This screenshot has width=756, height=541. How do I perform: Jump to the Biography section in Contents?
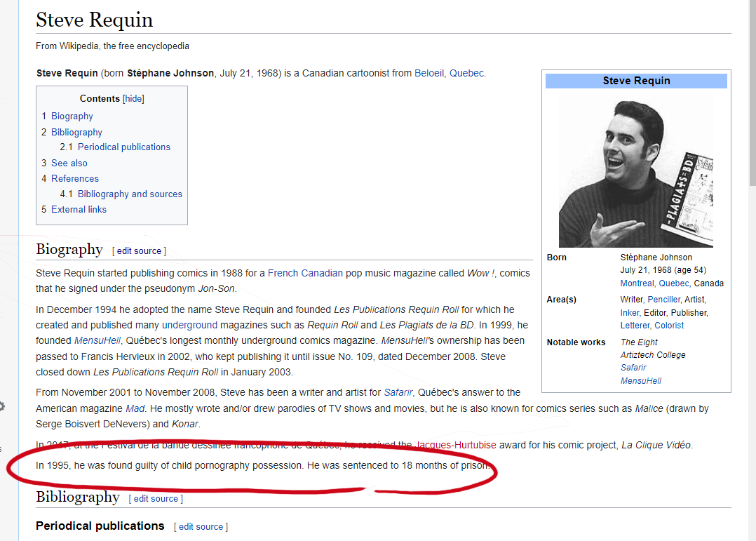72,116
